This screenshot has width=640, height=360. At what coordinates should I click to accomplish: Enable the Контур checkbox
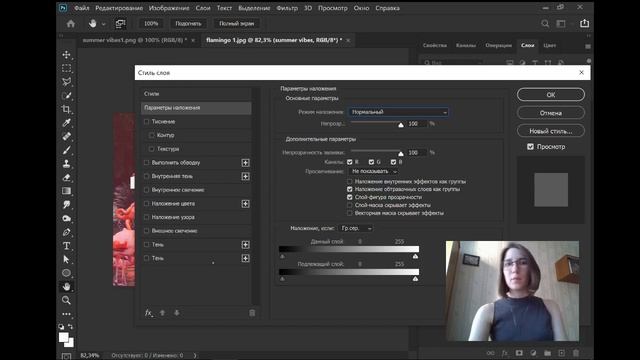point(152,135)
